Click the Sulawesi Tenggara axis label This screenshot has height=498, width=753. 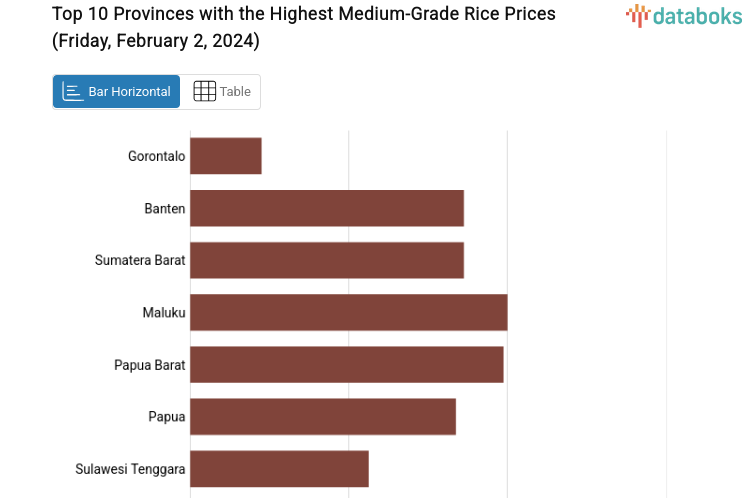pos(130,469)
